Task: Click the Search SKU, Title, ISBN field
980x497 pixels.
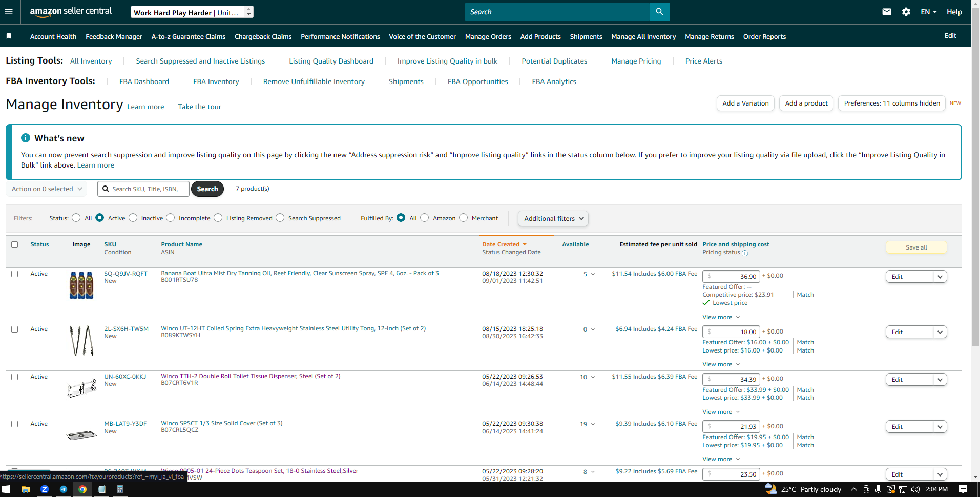Action: (x=143, y=189)
